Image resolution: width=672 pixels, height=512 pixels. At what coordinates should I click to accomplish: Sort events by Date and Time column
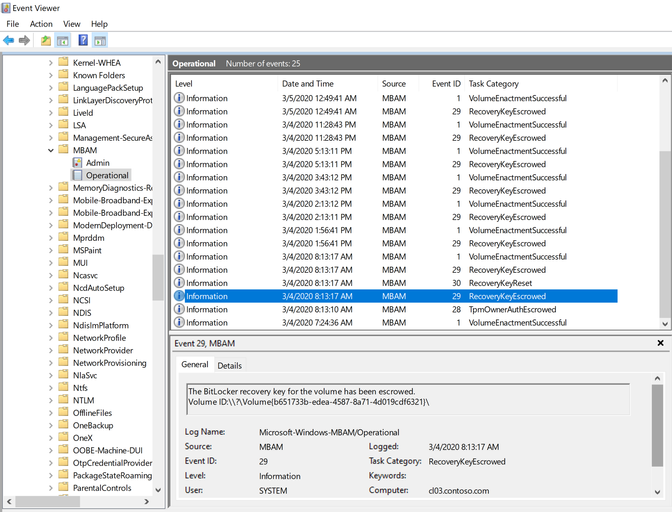327,84
